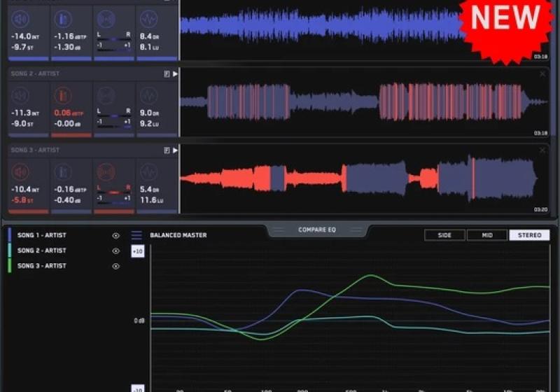Click the Song 3 - Artist track header title
This screenshot has width=560, height=392.
click(35, 150)
